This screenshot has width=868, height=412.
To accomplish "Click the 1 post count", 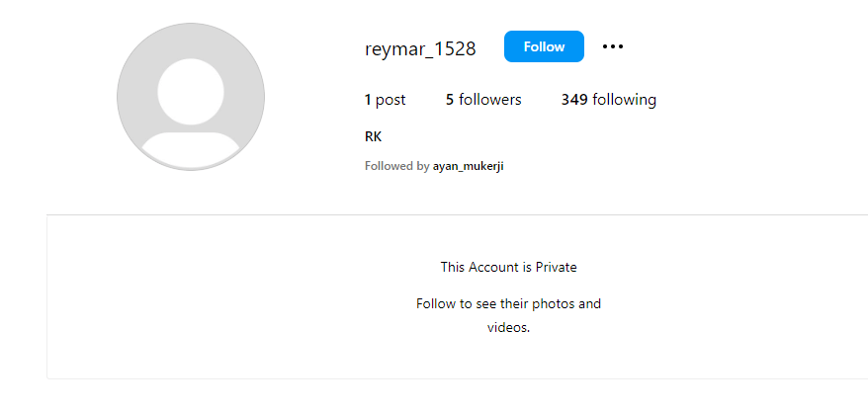I will tap(385, 100).
